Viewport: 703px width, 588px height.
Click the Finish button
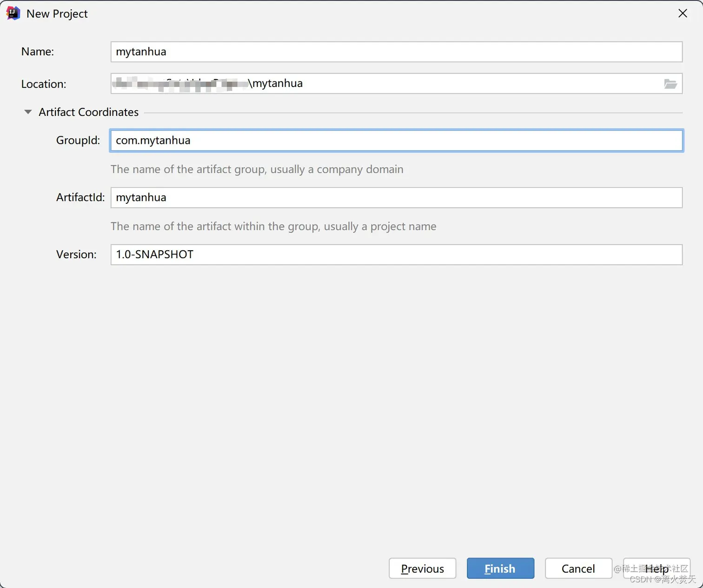coord(500,568)
